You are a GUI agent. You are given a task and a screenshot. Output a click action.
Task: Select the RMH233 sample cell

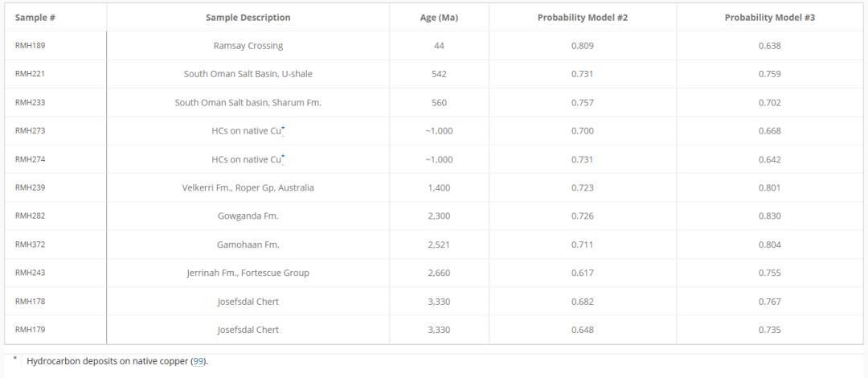(29, 103)
